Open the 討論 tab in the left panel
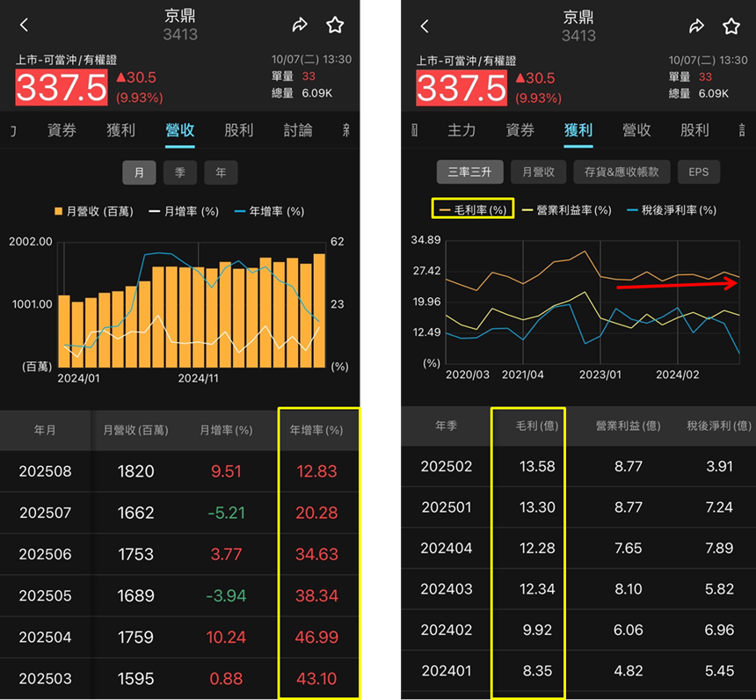The width and height of the screenshot is (756, 700). (298, 130)
